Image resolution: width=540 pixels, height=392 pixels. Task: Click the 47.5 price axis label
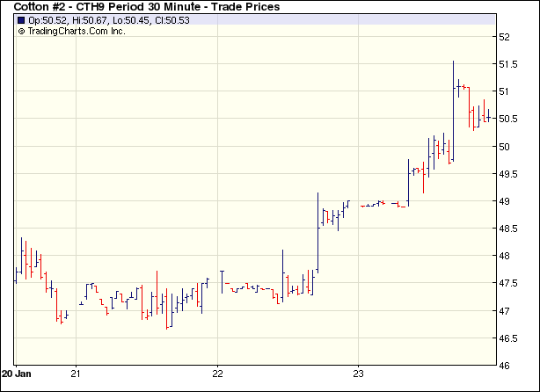point(507,284)
